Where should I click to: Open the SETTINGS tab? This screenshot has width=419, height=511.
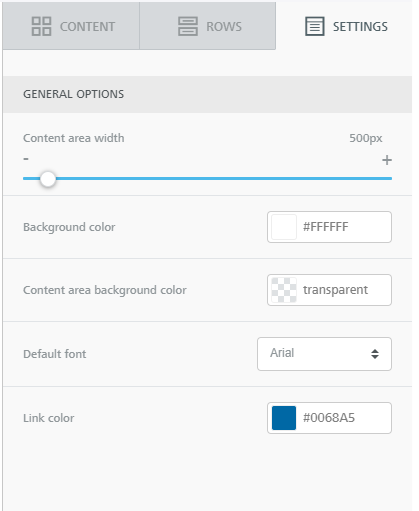(x=344, y=26)
